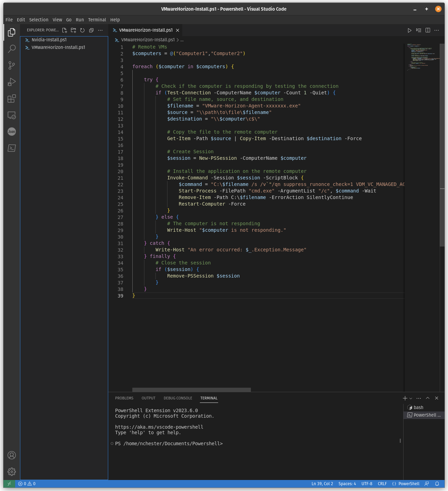Refresh the Explorer file list
Screen dimensions: 448x491
pos(82,30)
